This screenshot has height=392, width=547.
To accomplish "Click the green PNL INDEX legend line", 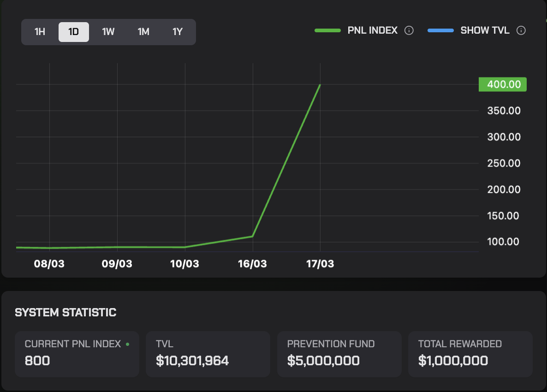I will [328, 30].
